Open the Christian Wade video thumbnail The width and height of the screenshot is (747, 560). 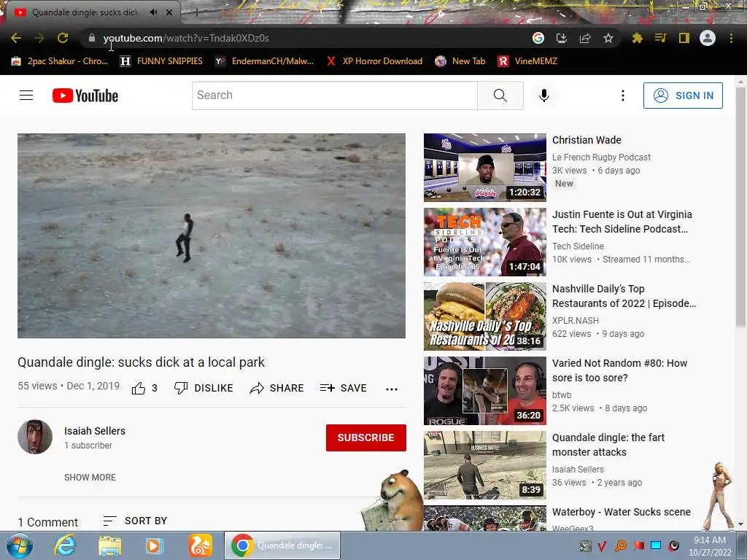click(485, 168)
